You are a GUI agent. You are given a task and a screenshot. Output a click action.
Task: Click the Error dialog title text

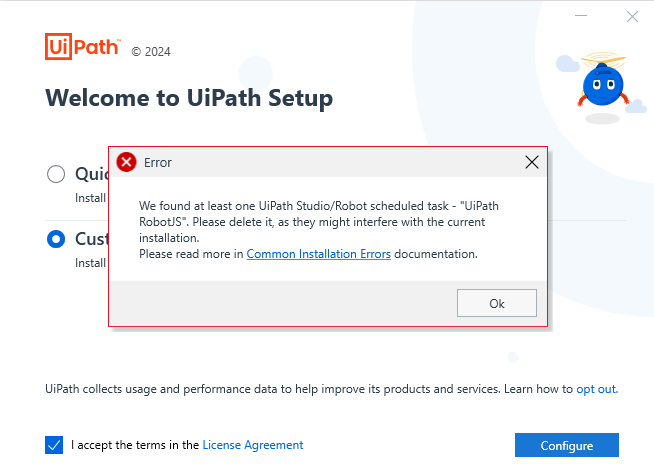pyautogui.click(x=158, y=162)
